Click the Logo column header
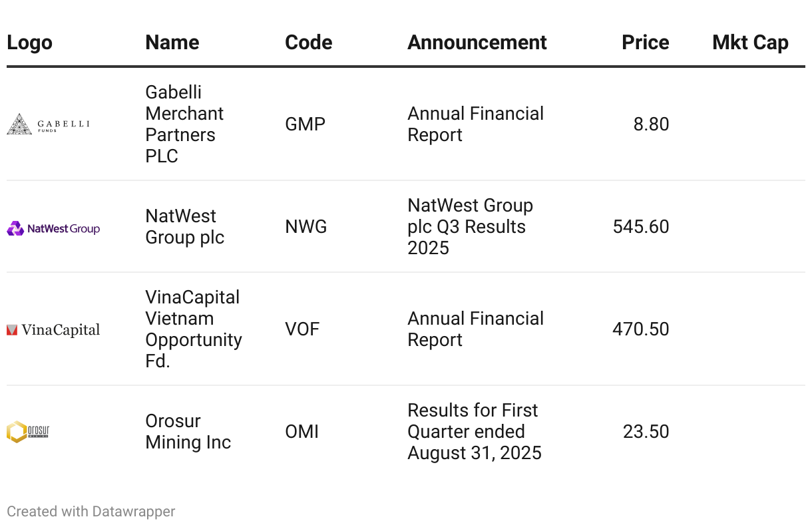 (29, 43)
